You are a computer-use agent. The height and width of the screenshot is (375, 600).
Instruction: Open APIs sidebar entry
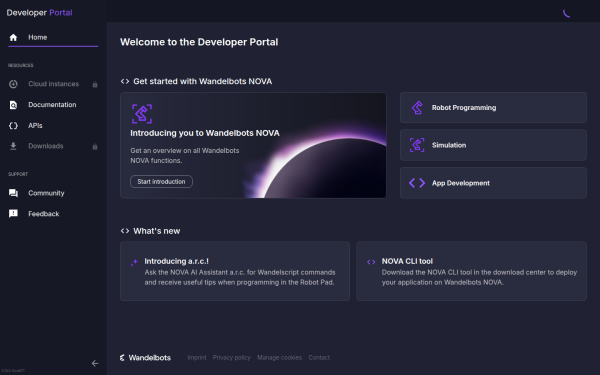(53, 126)
